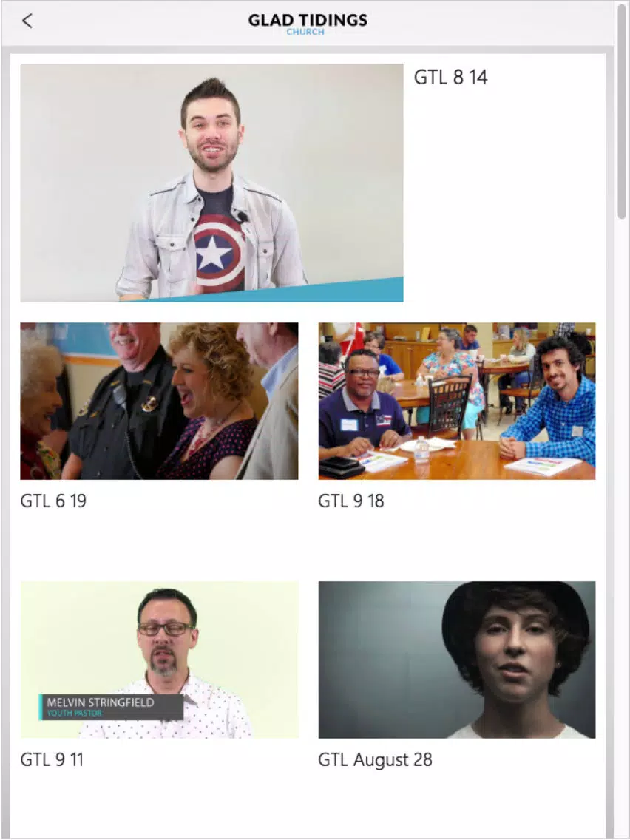Play the GTL 9 11 video thumbnail
This screenshot has width=630, height=840.
[159, 660]
